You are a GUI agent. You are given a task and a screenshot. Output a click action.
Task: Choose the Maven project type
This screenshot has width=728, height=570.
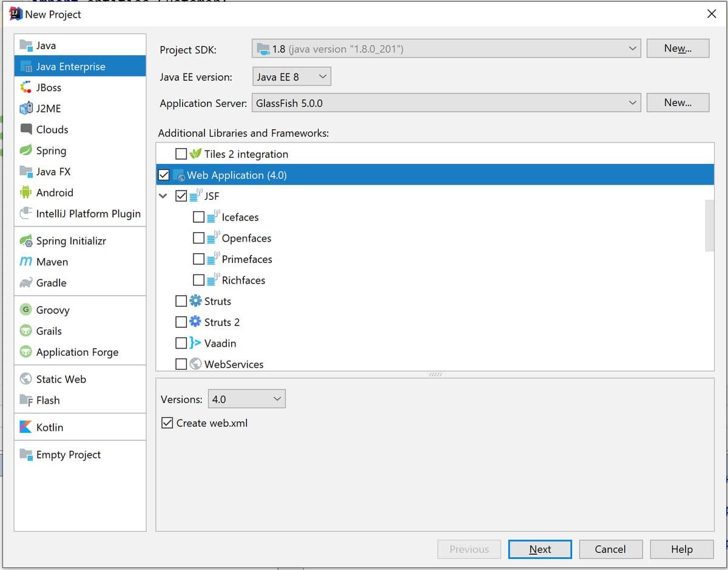80,262
